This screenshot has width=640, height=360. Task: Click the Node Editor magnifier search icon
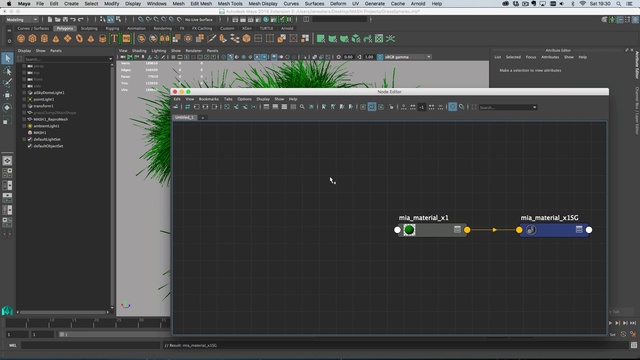point(302,107)
